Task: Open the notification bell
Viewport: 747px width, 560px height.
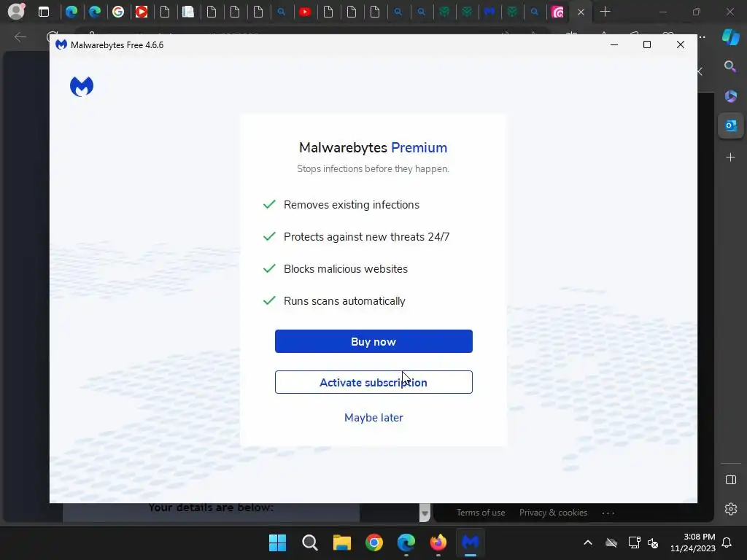Action: [727, 542]
